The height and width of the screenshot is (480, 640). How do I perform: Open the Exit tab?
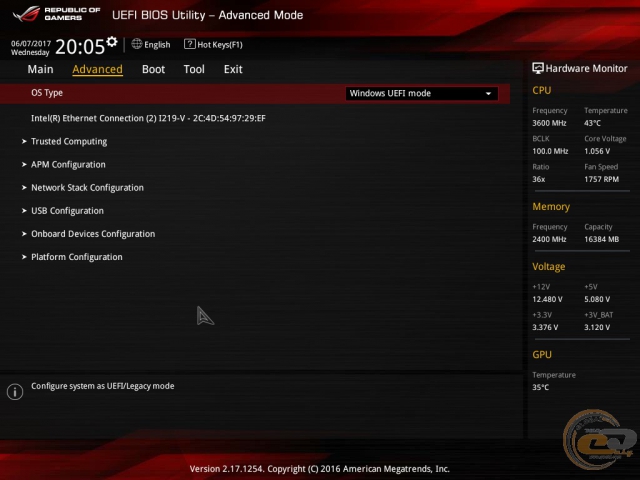[233, 69]
